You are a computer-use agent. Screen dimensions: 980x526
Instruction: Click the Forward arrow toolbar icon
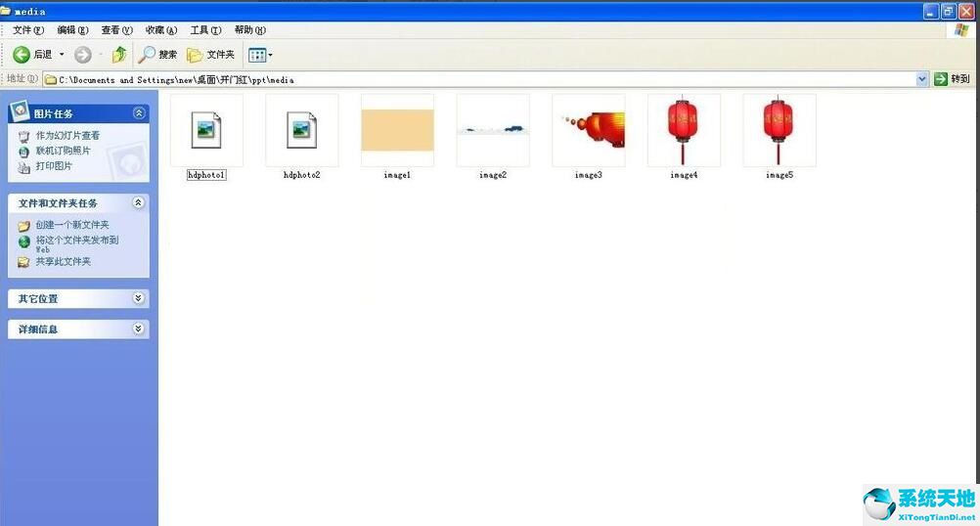83,55
